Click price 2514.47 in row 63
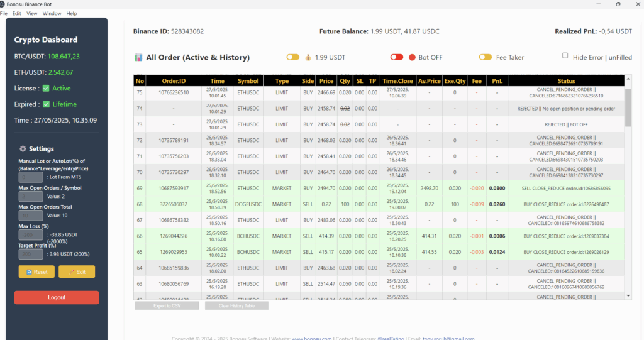The height and width of the screenshot is (340, 644). [326, 283]
